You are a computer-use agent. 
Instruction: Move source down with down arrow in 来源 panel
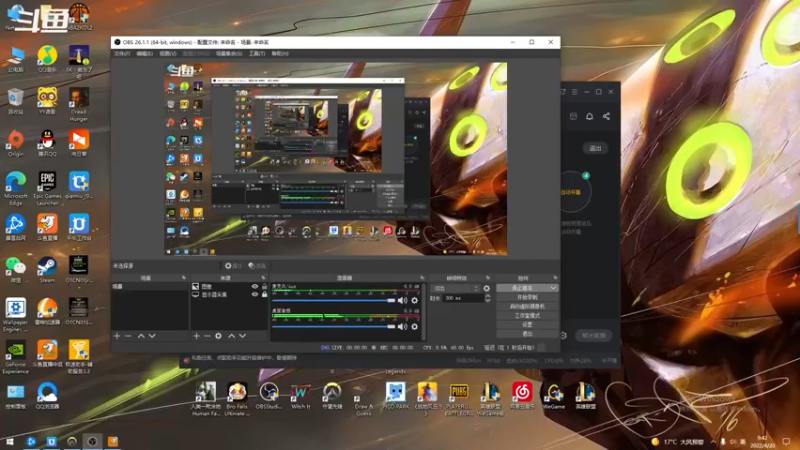pos(243,336)
